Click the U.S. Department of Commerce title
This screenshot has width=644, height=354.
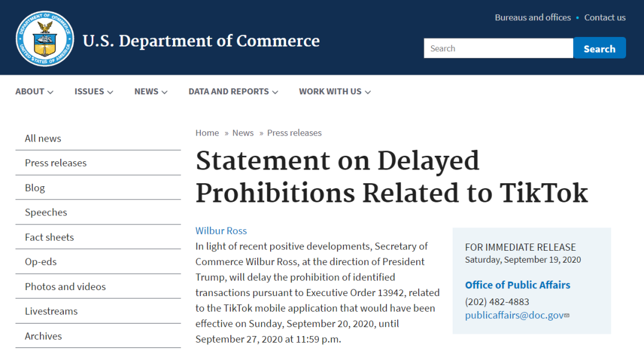tap(201, 41)
